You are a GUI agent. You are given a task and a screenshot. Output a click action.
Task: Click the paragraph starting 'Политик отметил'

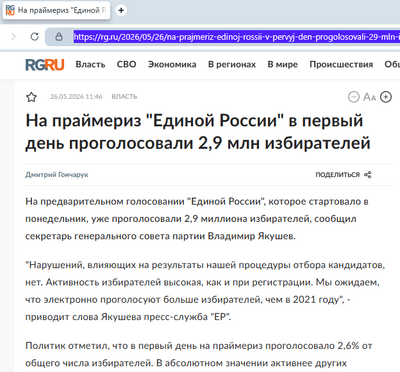point(199,354)
